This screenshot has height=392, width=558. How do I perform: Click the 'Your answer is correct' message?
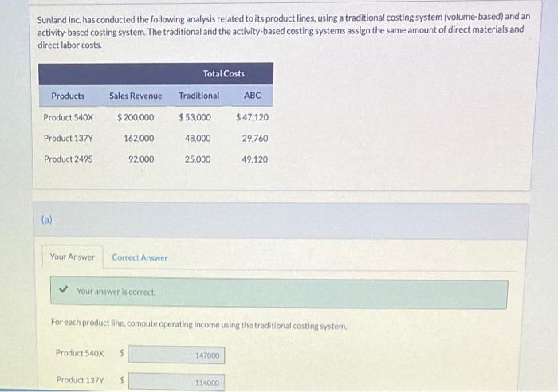click(x=116, y=292)
